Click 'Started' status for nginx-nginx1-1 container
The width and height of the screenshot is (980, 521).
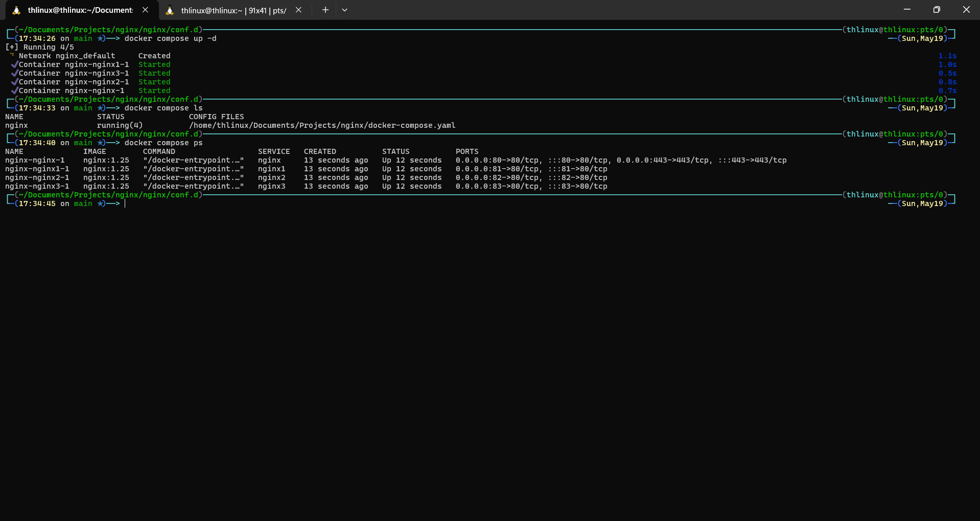[154, 65]
